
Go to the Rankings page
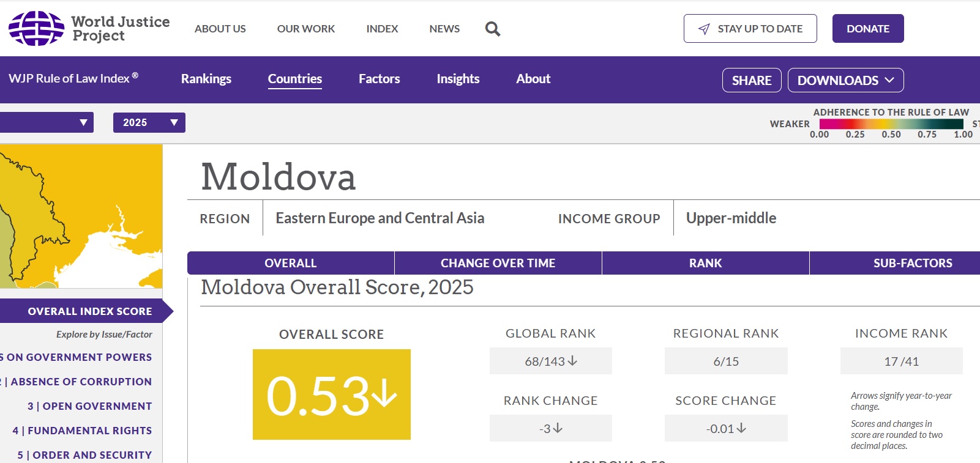(x=206, y=79)
